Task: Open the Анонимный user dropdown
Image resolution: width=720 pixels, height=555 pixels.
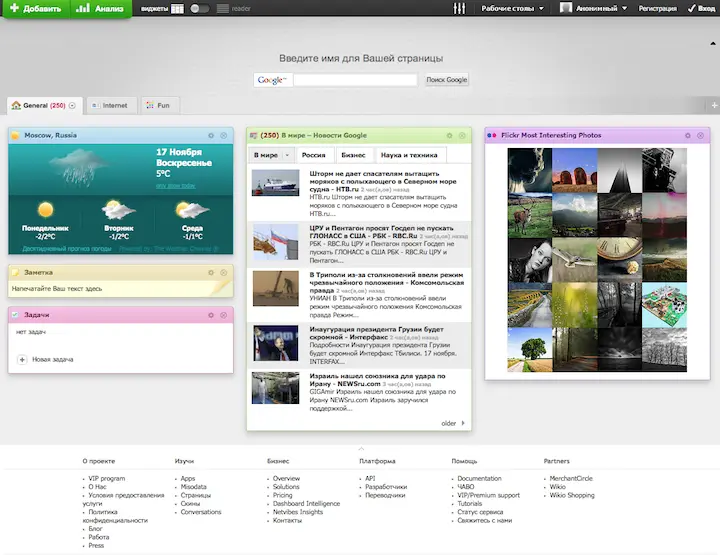Action: 593,8
